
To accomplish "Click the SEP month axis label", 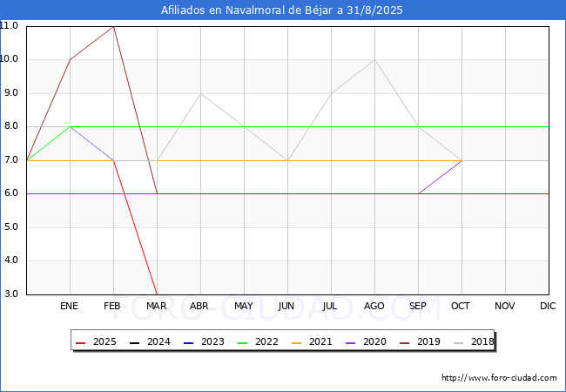I will (418, 306).
